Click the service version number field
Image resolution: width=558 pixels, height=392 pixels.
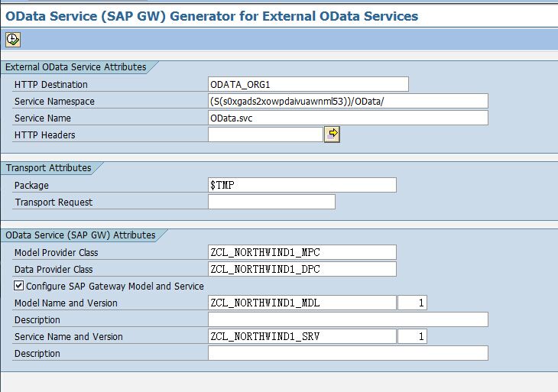[x=412, y=336]
